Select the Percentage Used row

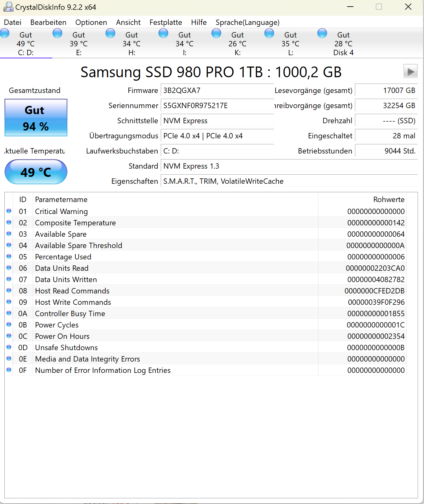[206, 257]
